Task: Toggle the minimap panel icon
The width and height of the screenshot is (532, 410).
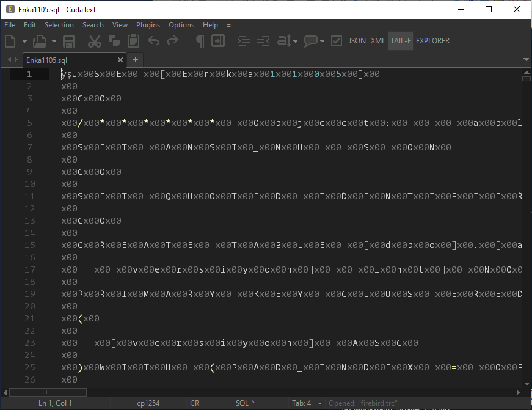Action: tap(218, 41)
